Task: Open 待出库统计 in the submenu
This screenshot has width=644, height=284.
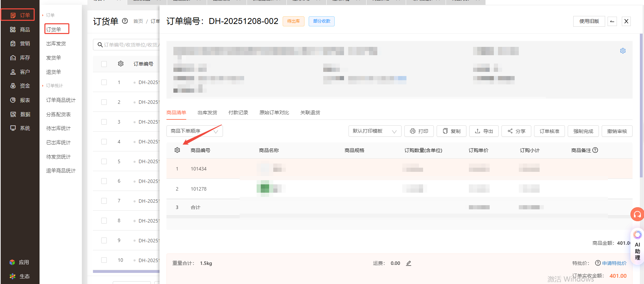Action: [x=58, y=128]
